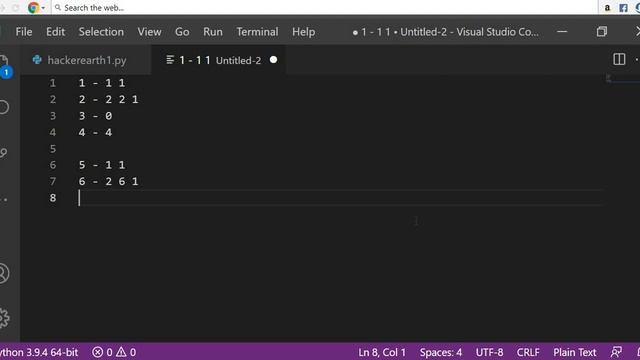
Task: Change the UTF-8 file encoding
Action: click(489, 352)
